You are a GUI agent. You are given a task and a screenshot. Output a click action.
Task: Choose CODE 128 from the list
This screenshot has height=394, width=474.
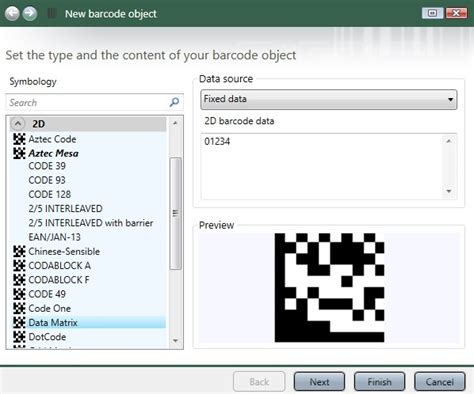pos(50,194)
